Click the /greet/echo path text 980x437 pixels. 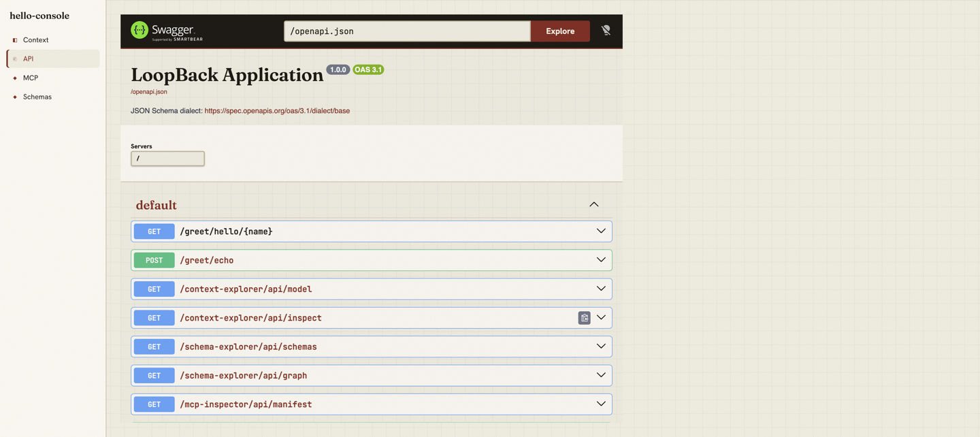(207, 260)
